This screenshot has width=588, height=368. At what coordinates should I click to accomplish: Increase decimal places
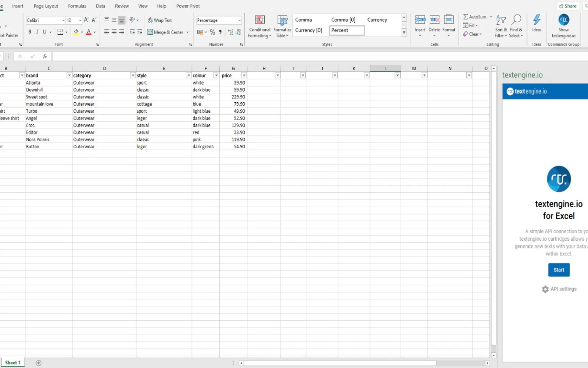pos(230,32)
